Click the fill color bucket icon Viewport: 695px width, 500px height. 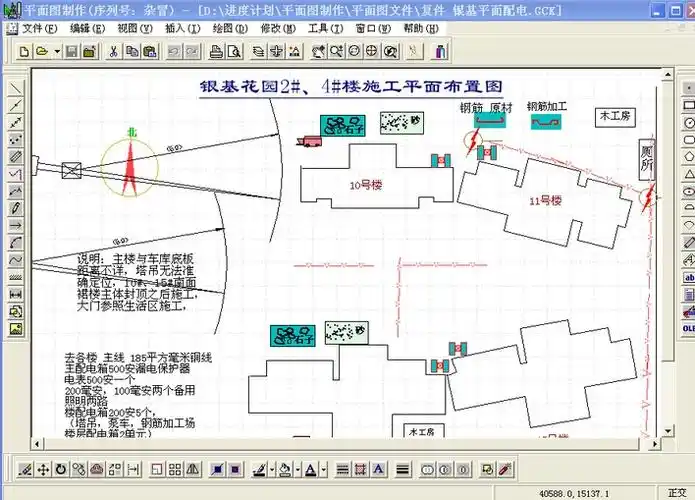coord(284,468)
